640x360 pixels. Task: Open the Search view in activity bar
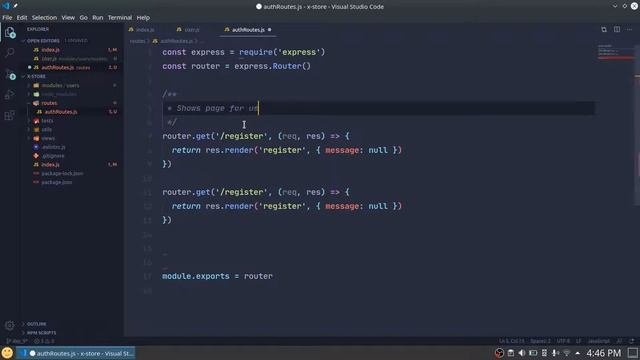point(9,53)
